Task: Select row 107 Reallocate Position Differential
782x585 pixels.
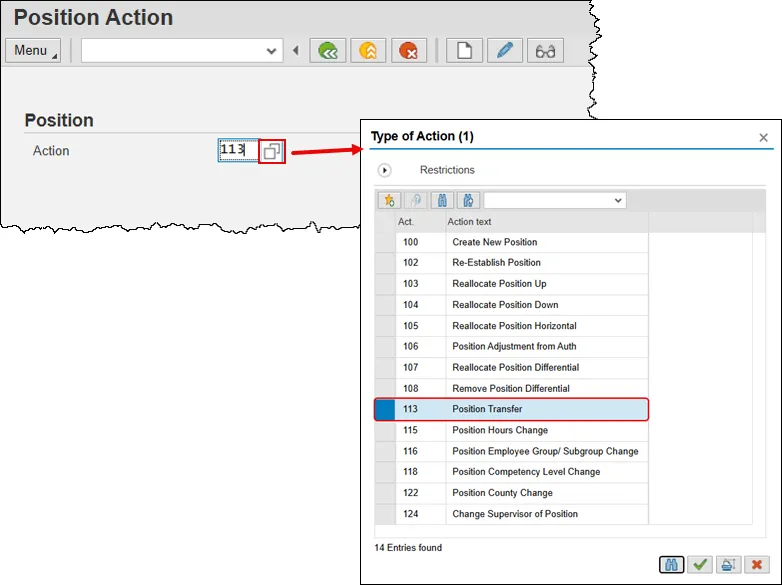Action: click(x=512, y=368)
